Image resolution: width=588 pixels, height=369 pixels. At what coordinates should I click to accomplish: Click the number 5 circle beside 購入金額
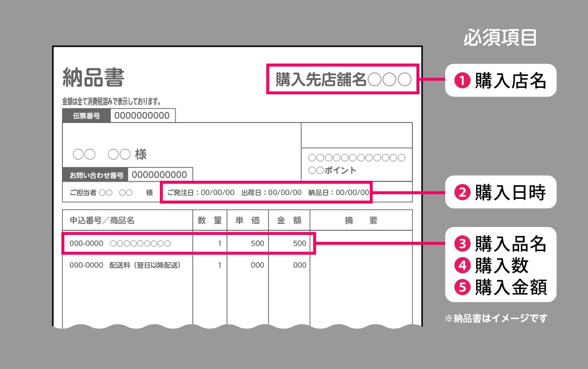click(462, 287)
